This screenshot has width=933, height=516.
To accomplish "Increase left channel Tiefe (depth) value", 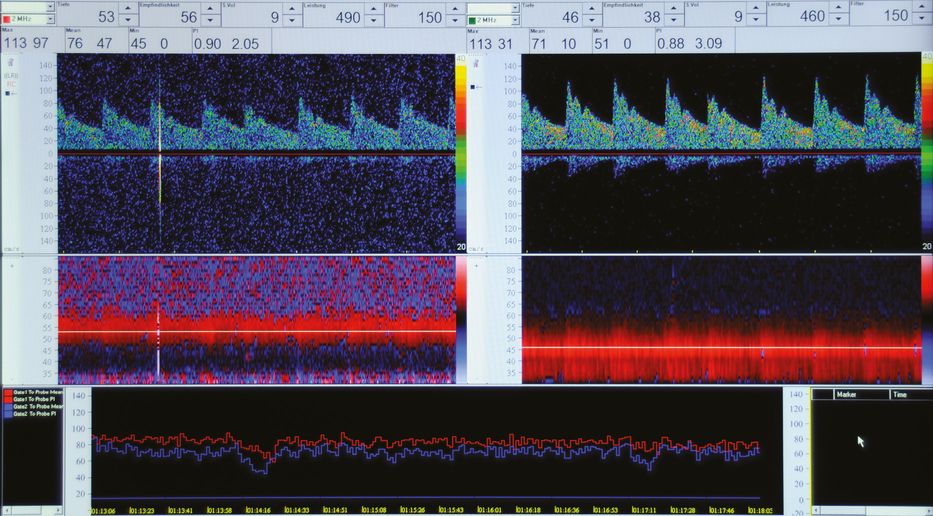I will [x=128, y=9].
